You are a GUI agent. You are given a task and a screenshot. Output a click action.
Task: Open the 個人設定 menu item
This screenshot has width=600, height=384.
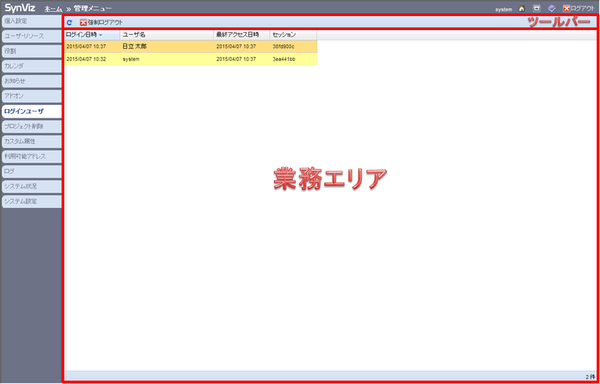(x=31, y=21)
